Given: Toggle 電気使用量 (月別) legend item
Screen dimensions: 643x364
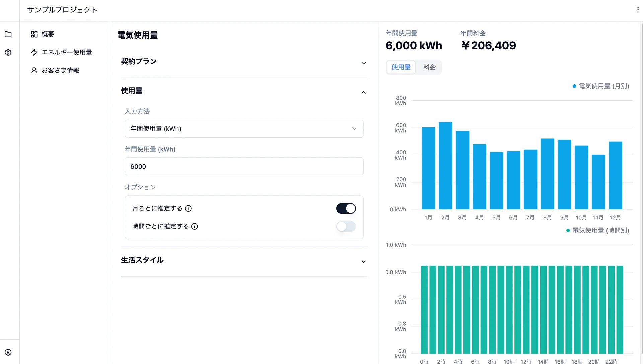Looking at the screenshot, I should [x=601, y=86].
